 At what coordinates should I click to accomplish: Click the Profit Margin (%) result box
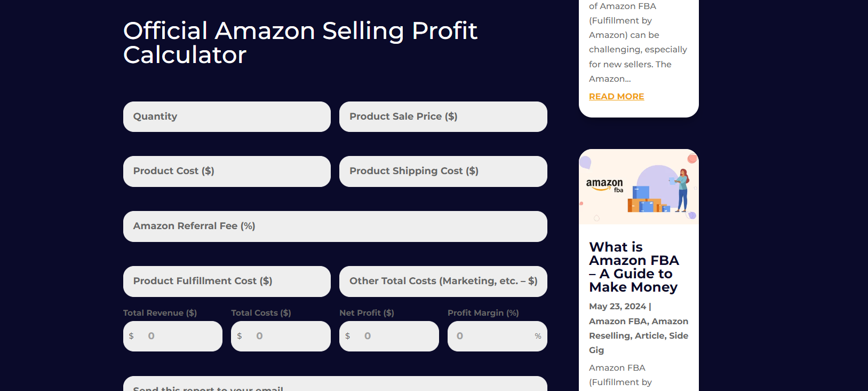[x=497, y=336]
